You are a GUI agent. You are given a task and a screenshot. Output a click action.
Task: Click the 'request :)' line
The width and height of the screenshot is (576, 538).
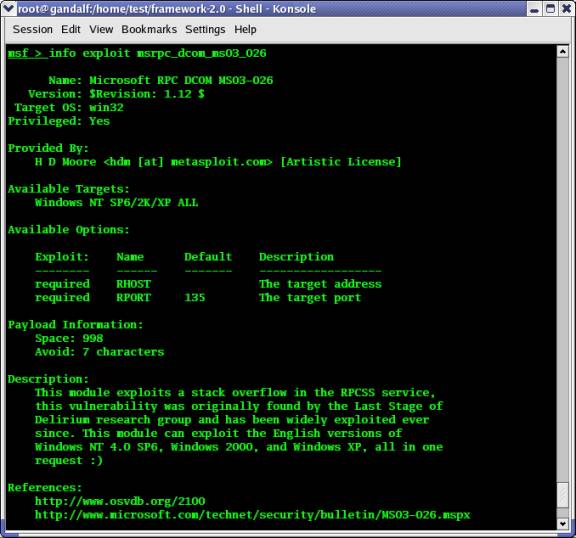click(x=69, y=461)
